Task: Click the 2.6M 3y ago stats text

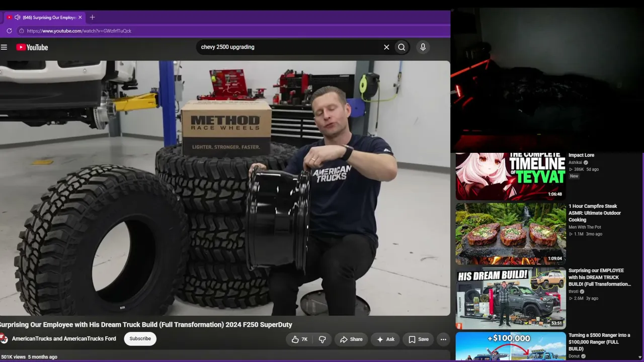Action: 583,298
